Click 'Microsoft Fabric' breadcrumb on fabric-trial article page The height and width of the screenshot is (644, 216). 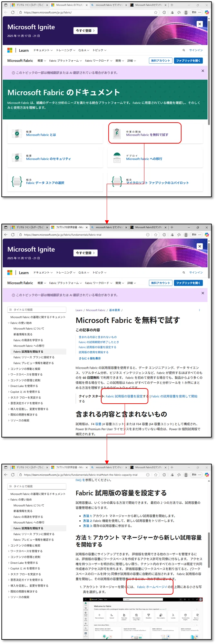coord(96,310)
